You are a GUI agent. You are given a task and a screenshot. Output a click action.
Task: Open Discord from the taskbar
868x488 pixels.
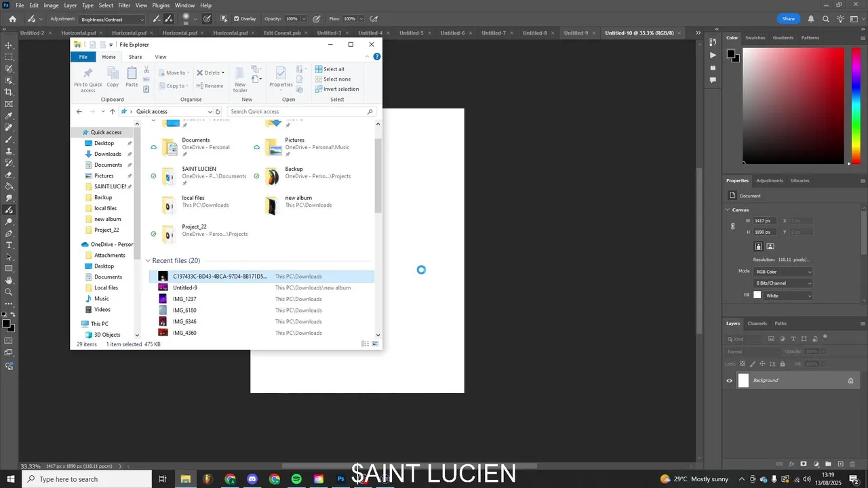252,479
